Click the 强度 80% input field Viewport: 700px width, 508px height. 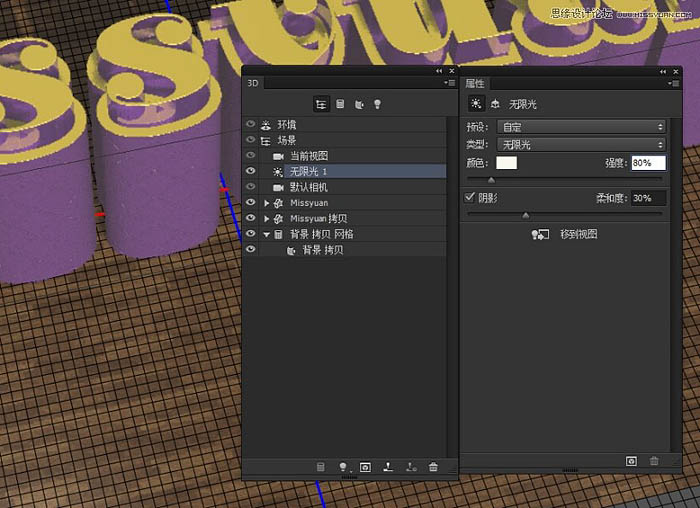[x=648, y=163]
